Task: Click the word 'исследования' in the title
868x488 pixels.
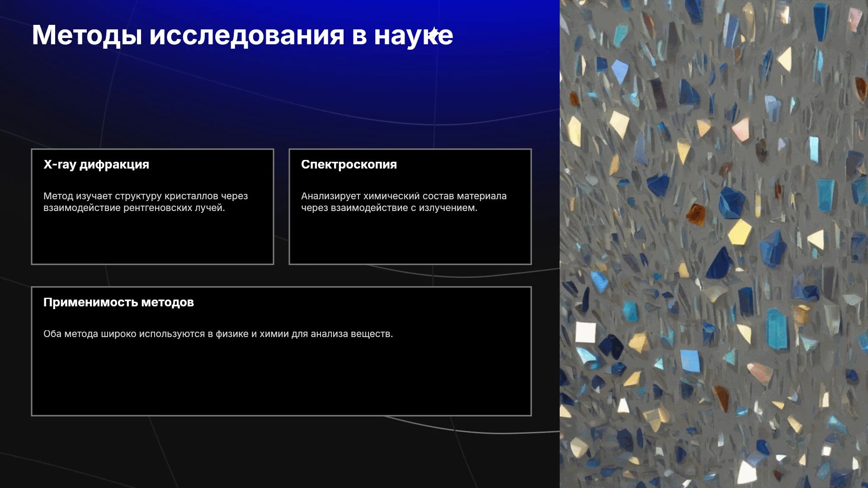Action: pyautogui.click(x=247, y=35)
